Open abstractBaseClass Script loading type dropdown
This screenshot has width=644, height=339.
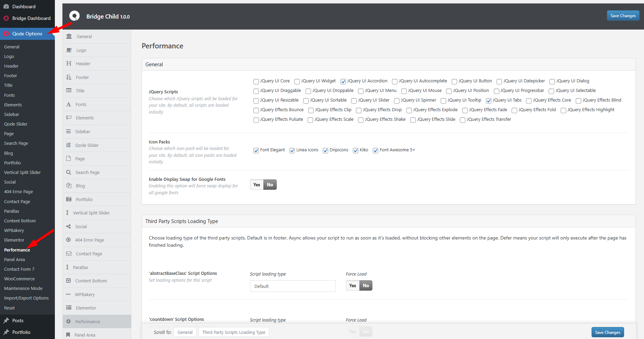[293, 286]
